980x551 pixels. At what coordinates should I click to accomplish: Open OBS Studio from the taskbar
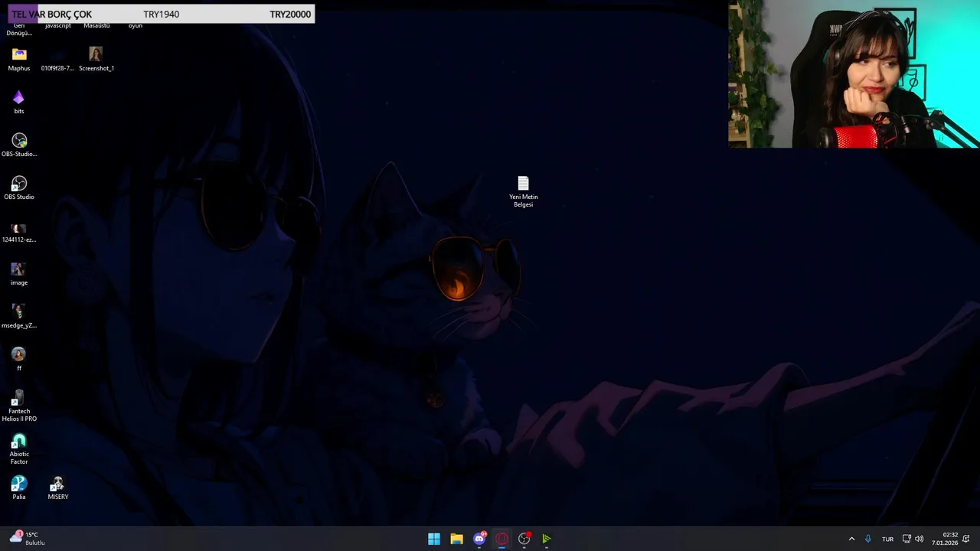(524, 539)
